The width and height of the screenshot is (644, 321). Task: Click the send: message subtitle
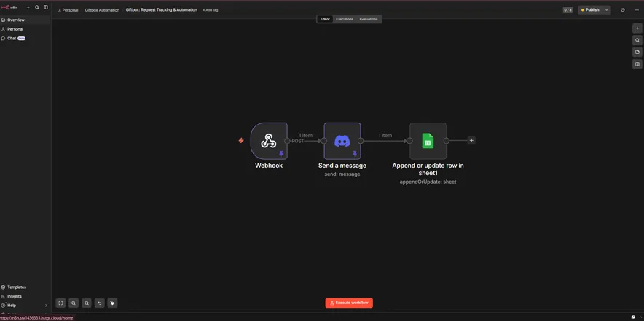pos(342,174)
